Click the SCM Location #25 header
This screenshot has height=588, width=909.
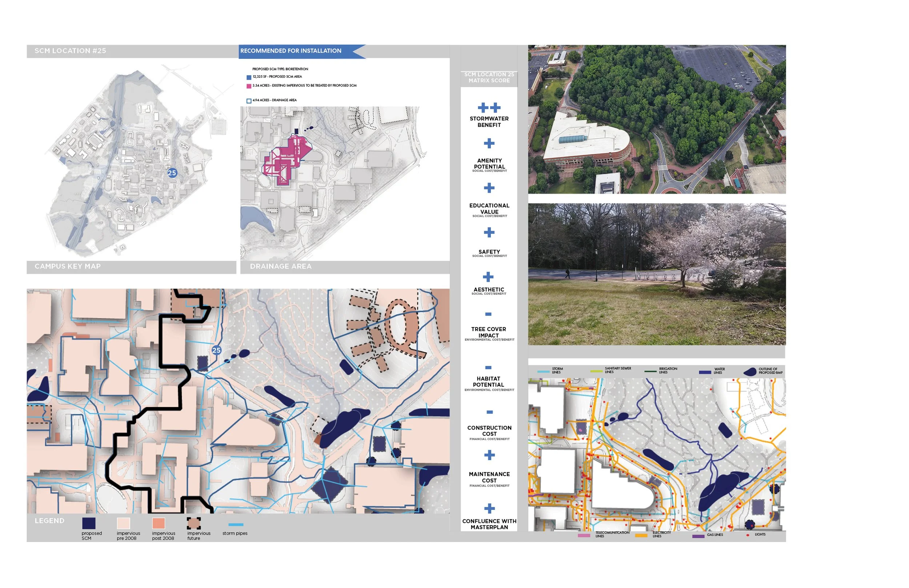pyautogui.click(x=71, y=51)
